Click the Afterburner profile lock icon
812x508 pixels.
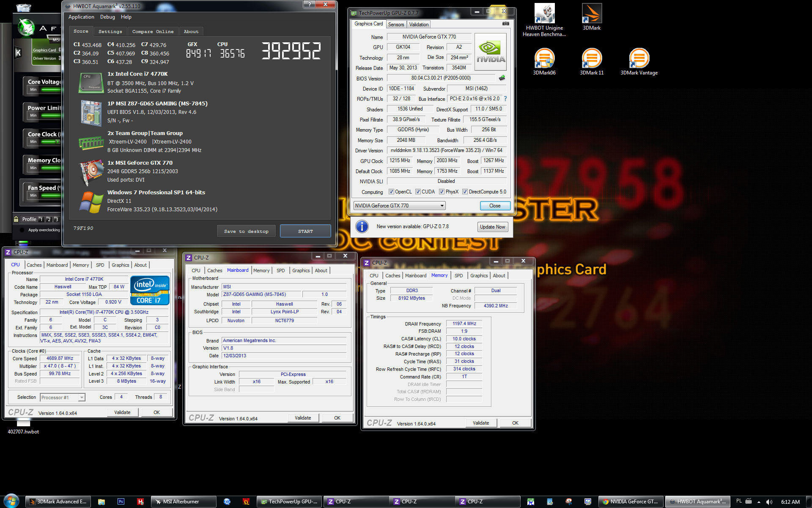tap(16, 219)
